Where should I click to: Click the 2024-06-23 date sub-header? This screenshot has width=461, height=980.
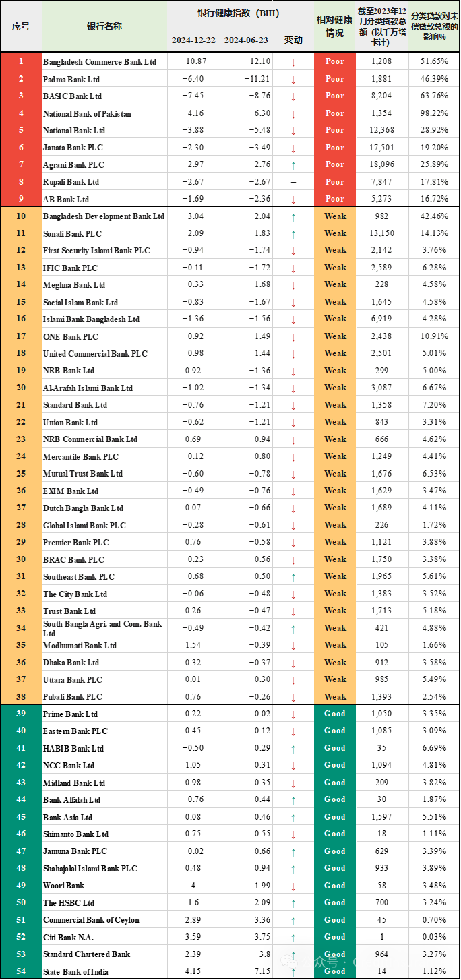click(246, 40)
